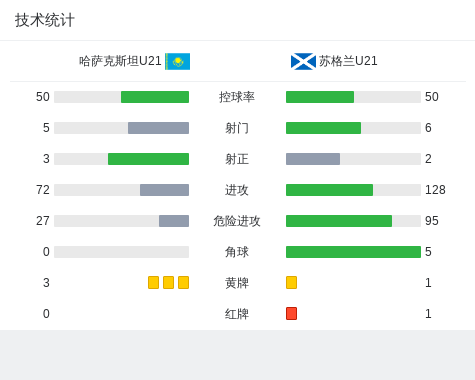Click Kazakhstan's gray shots bar
475x380 pixels.
[x=158, y=128]
